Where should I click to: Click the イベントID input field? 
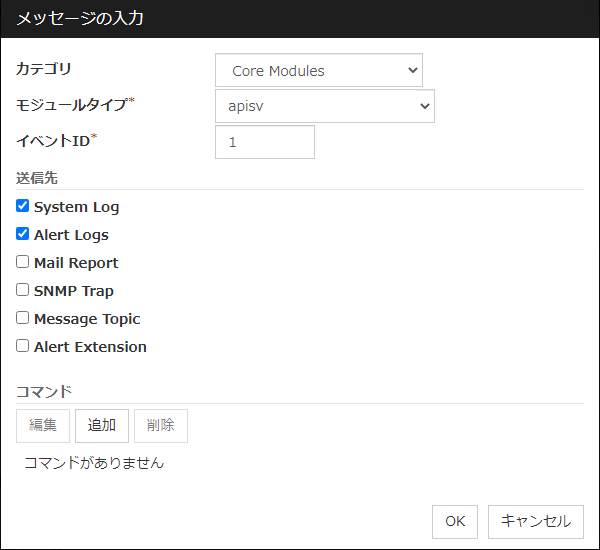(x=264, y=142)
